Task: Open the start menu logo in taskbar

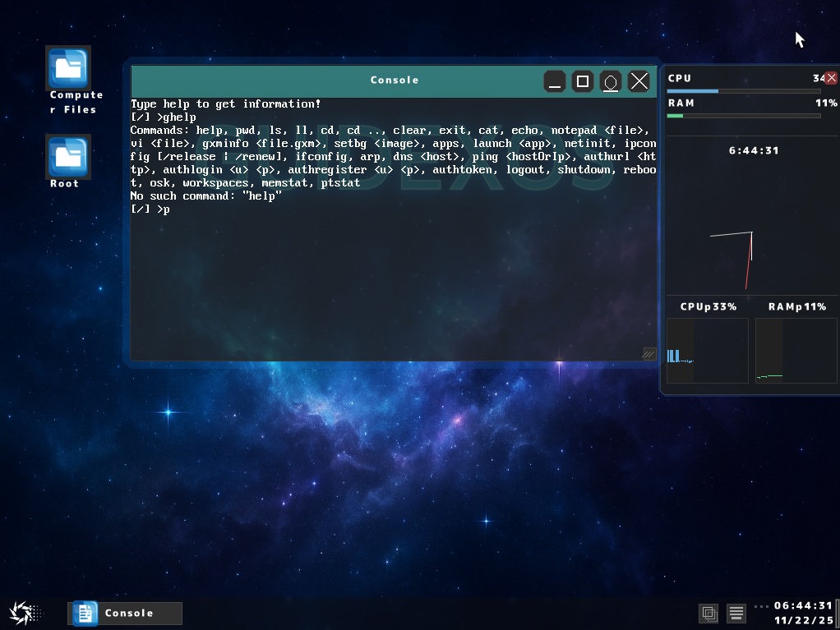Action: 24,613
